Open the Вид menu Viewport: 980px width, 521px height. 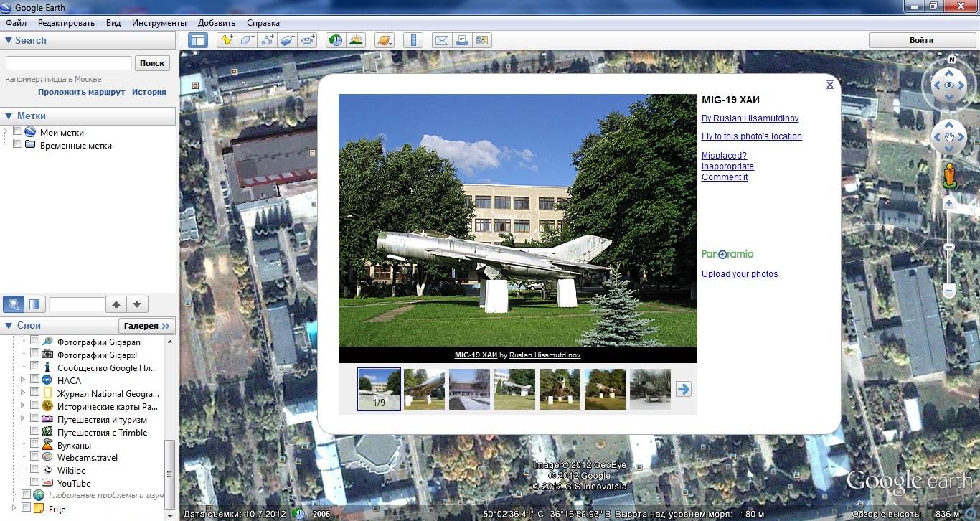coord(113,23)
